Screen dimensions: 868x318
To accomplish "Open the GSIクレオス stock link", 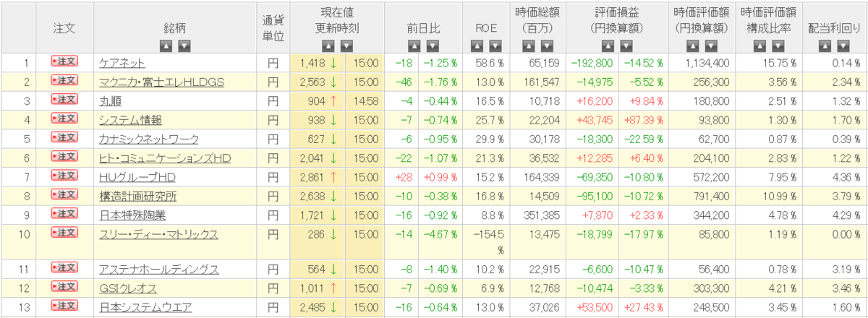I will (129, 288).
